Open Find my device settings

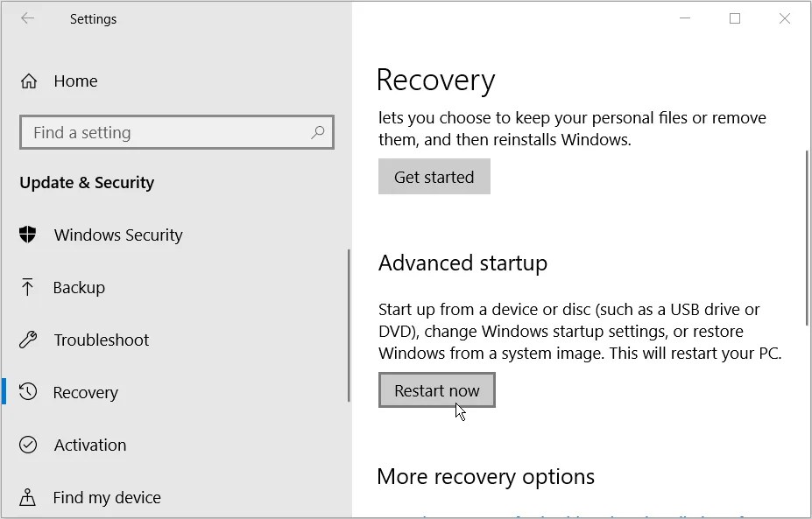click(107, 497)
